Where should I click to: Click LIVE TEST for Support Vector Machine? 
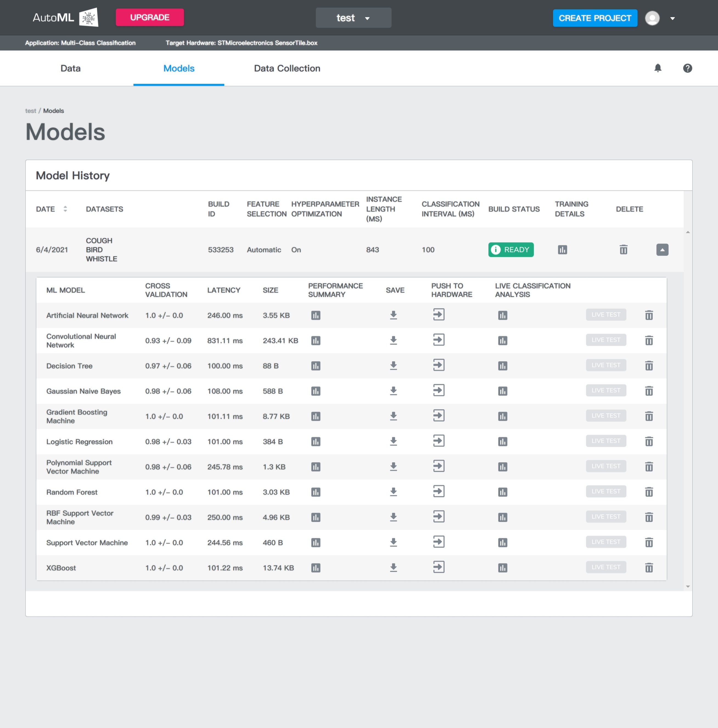point(606,542)
